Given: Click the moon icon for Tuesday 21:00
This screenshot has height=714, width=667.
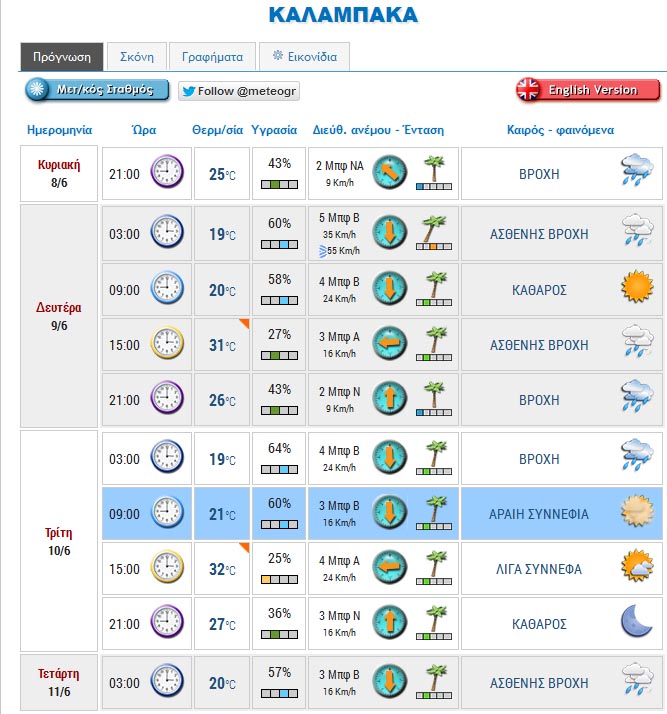Looking at the screenshot, I should click(x=635, y=623).
